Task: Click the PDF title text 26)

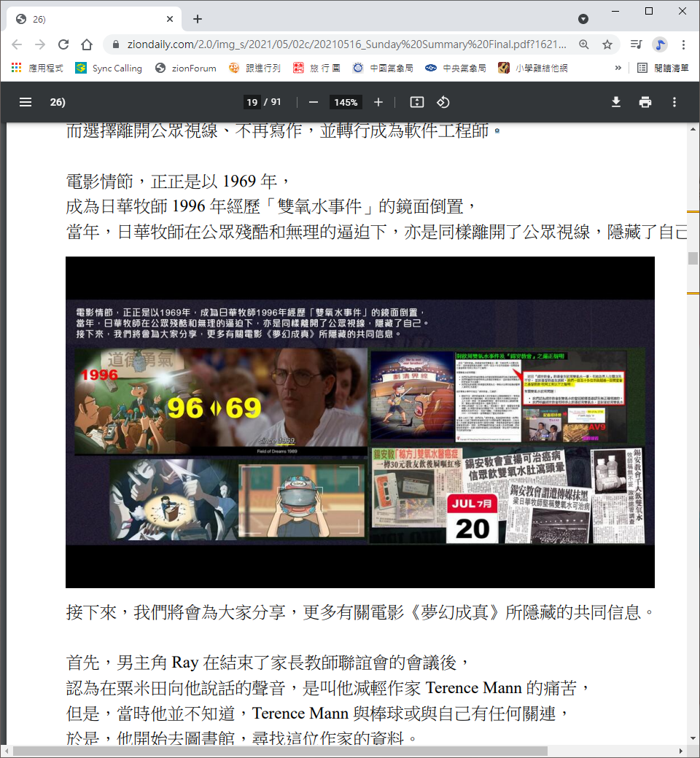Action: point(58,102)
